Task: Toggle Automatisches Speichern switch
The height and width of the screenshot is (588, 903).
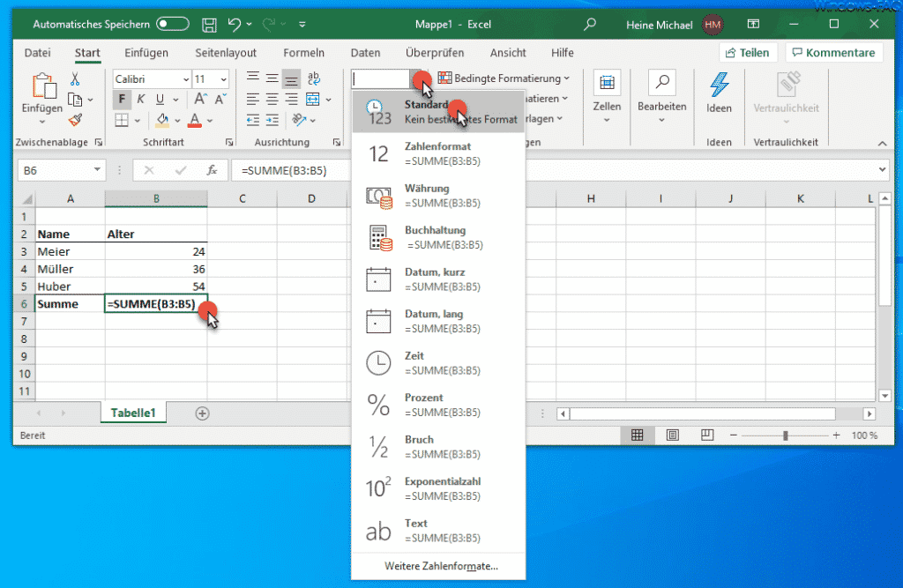Action: (173, 24)
